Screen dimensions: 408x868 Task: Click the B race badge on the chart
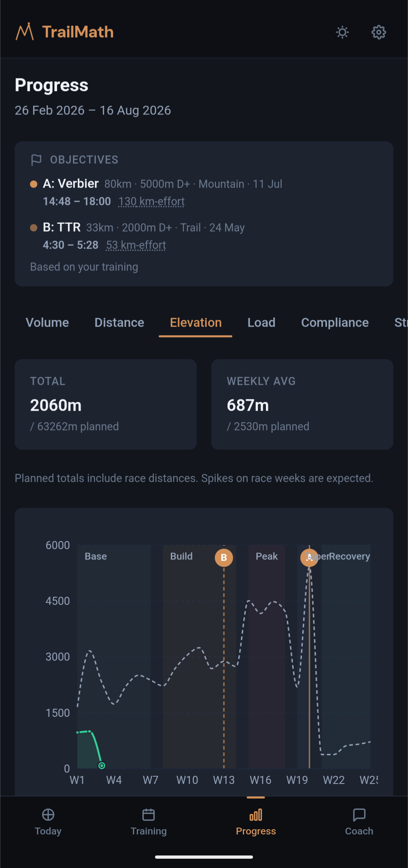(x=224, y=558)
